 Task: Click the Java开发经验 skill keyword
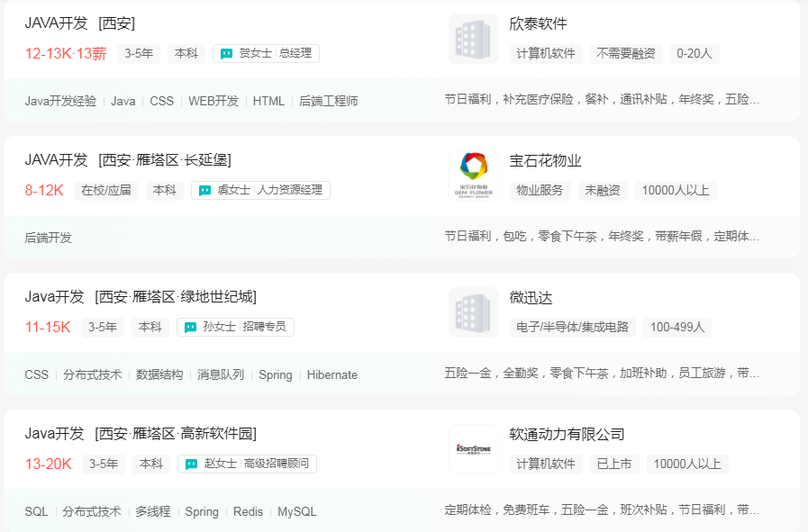(61, 102)
